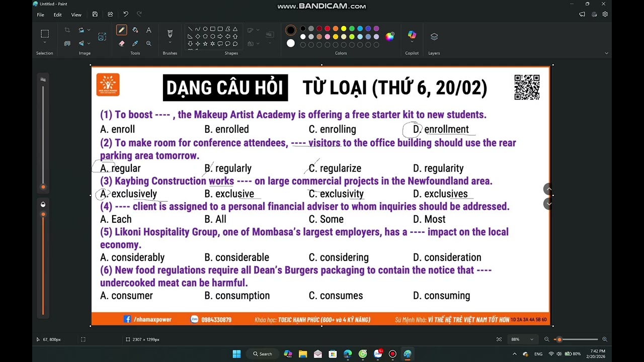Expand Flip options dropdown arrow
Image resolution: width=644 pixels, height=362 pixels.
pos(89,44)
